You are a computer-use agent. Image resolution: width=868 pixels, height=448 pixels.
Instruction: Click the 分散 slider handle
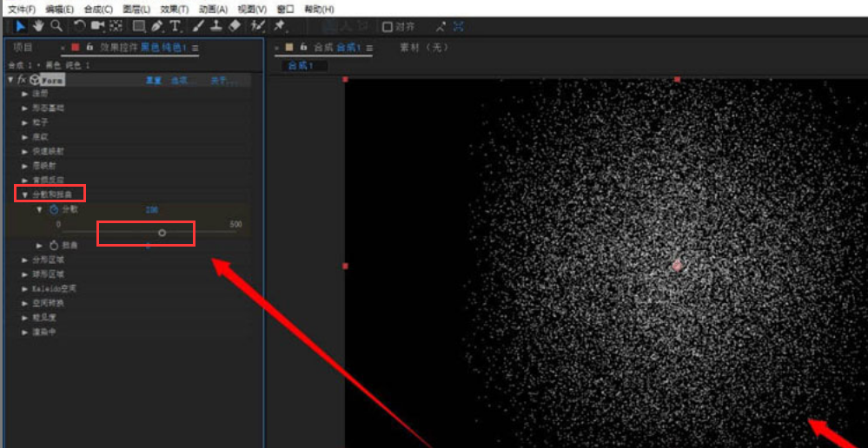pyautogui.click(x=162, y=233)
